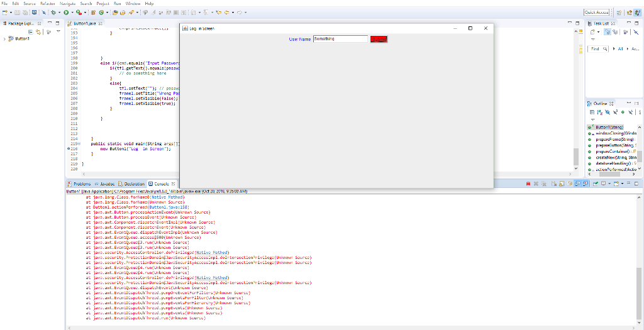644x330 pixels.
Task: Click the New wizard icon in toolbar
Action: tap(5, 13)
